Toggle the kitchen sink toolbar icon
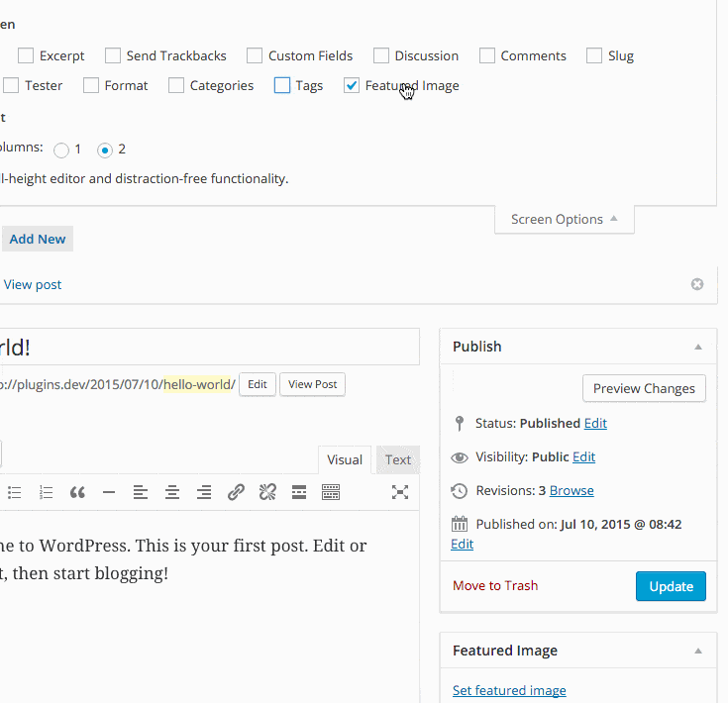 coord(331,492)
